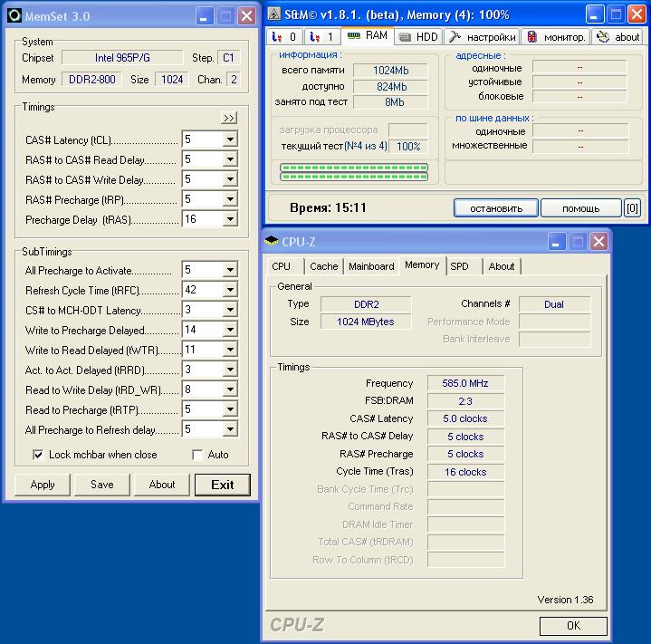Open RAS# to CAS# Write Delay dropdown

point(230,179)
